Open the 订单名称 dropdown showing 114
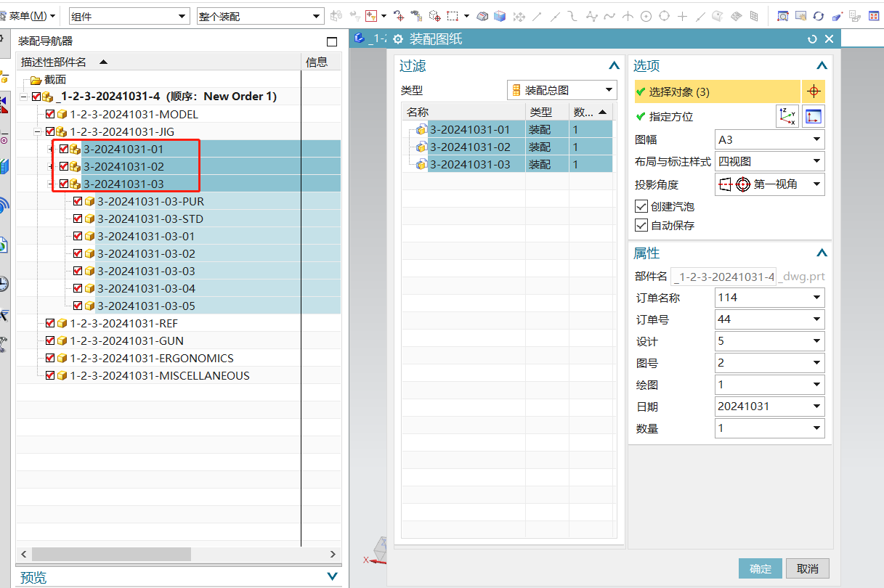Image resolution: width=884 pixels, height=588 pixels. pos(770,297)
